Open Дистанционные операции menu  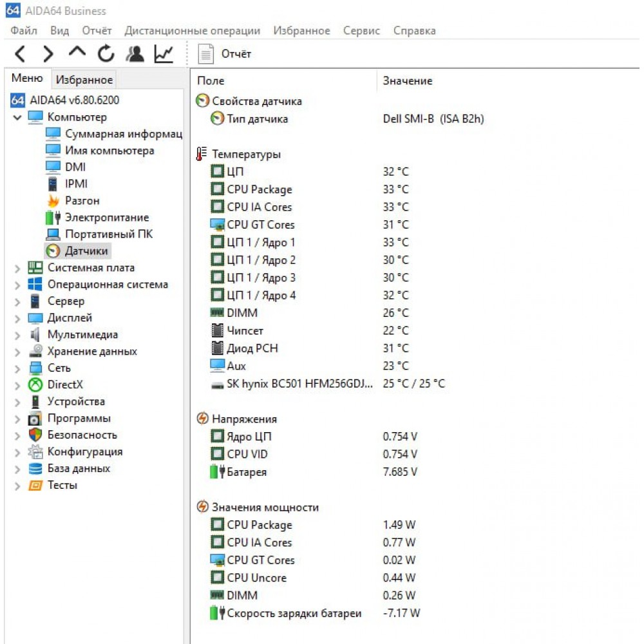192,31
